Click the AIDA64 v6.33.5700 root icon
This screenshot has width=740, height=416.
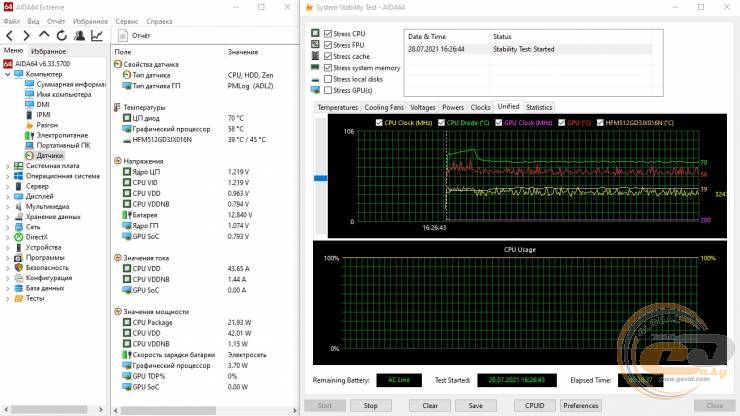8,64
